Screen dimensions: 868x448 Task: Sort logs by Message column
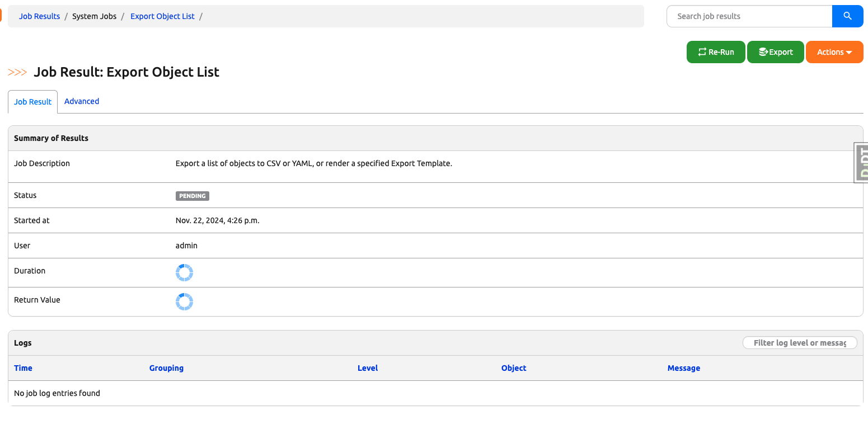click(683, 368)
